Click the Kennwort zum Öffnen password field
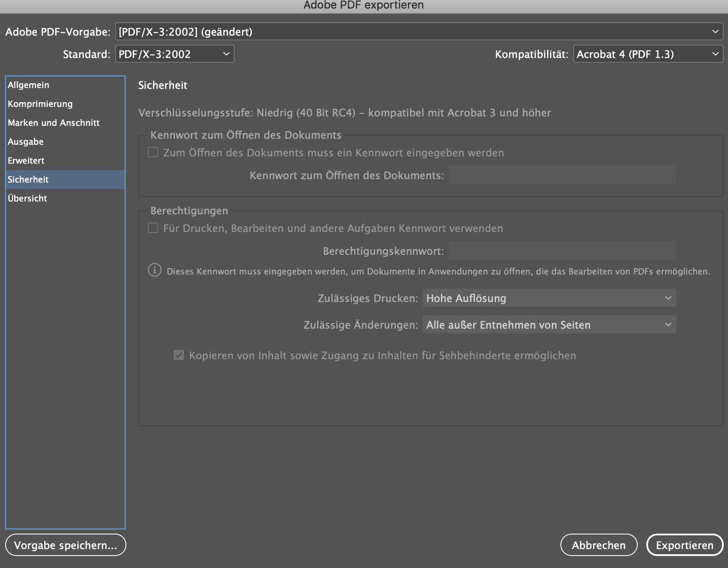This screenshot has width=728, height=568. [563, 175]
